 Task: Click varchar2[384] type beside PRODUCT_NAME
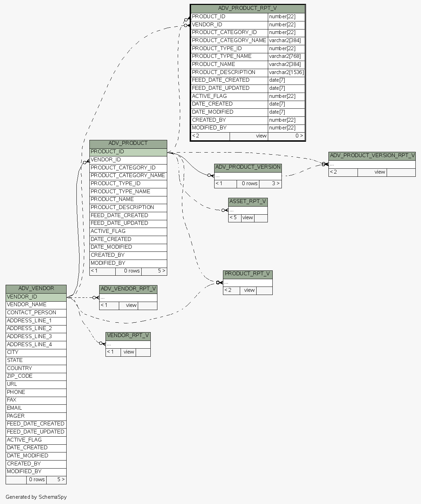(286, 65)
